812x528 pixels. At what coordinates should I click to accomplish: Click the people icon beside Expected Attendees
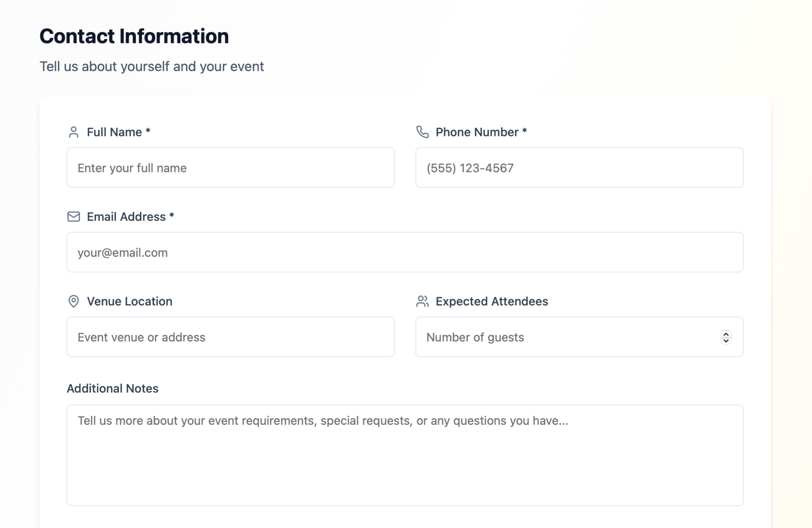(x=422, y=301)
